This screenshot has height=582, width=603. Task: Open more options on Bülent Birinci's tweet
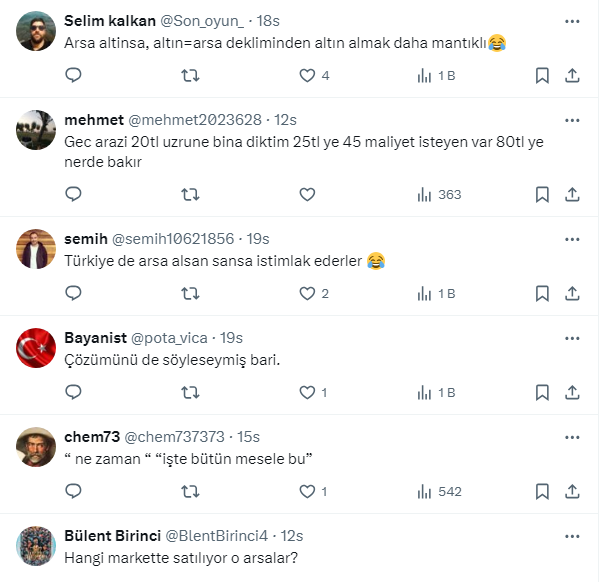click(x=571, y=536)
